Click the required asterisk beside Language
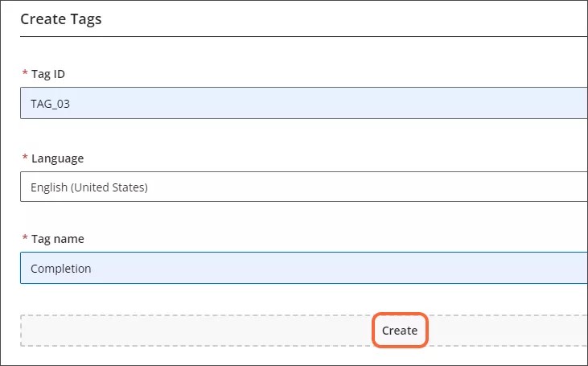Viewport: 588px width, 366px height. pos(23,158)
